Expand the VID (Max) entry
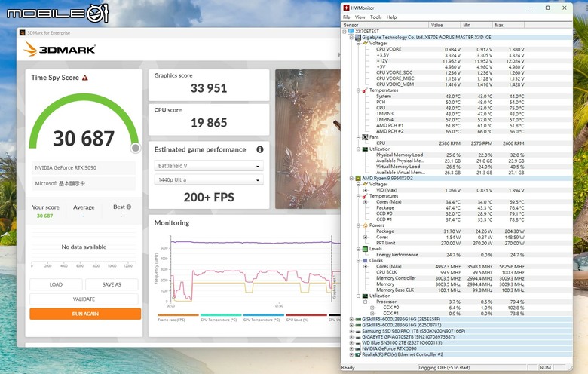 365,190
